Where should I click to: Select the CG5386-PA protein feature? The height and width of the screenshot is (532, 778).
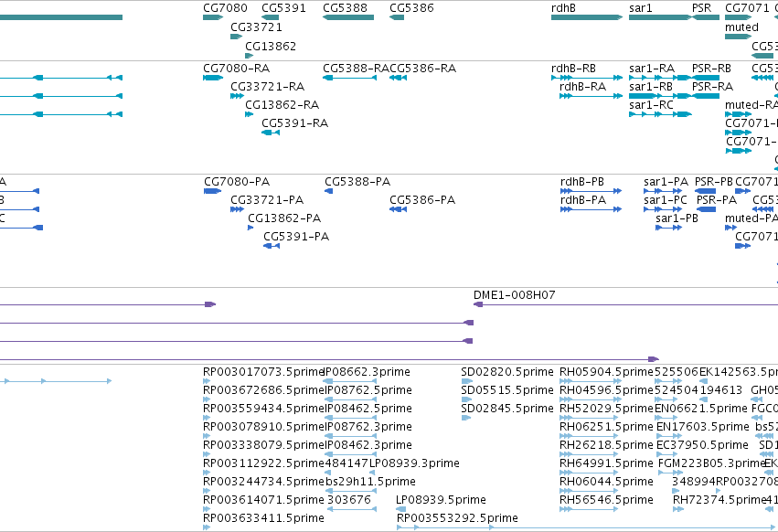(x=398, y=209)
